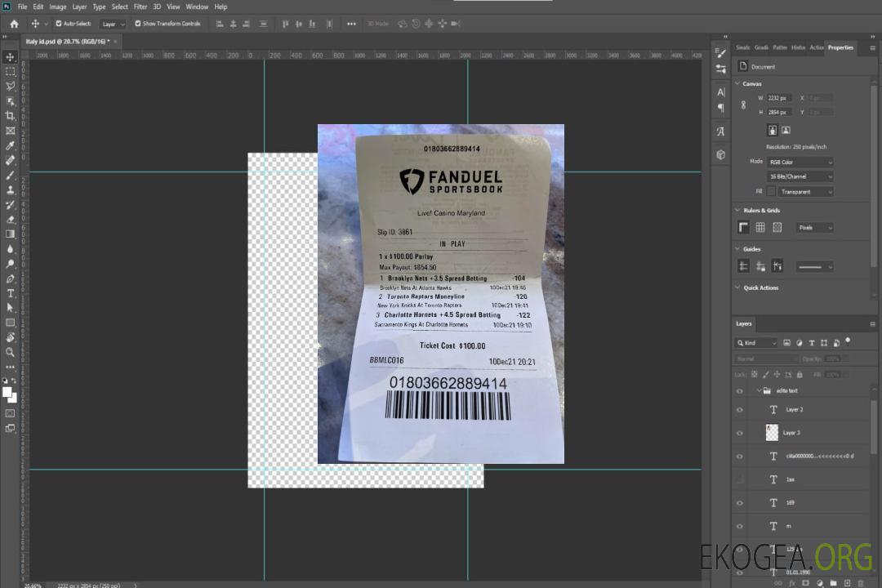
Task: Select the Eraser tool
Action: pos(11,219)
